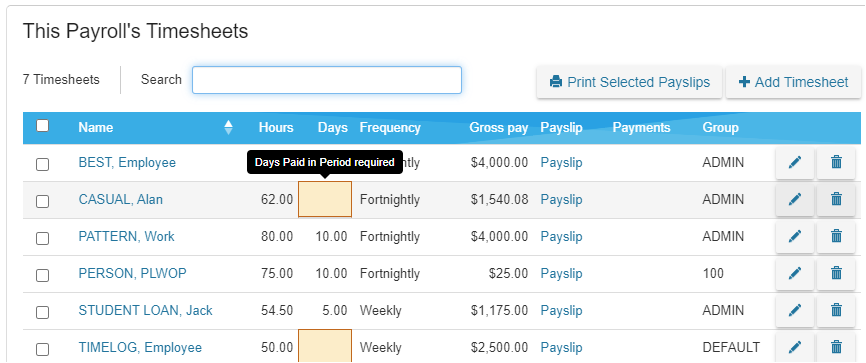
Task: Sort by the Frequency column header
Action: coord(390,128)
